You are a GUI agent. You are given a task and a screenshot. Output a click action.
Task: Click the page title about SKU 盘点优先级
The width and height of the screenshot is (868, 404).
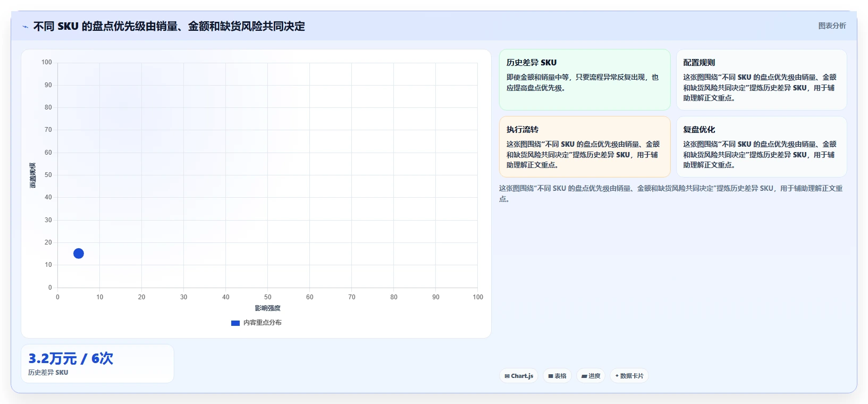(x=169, y=26)
